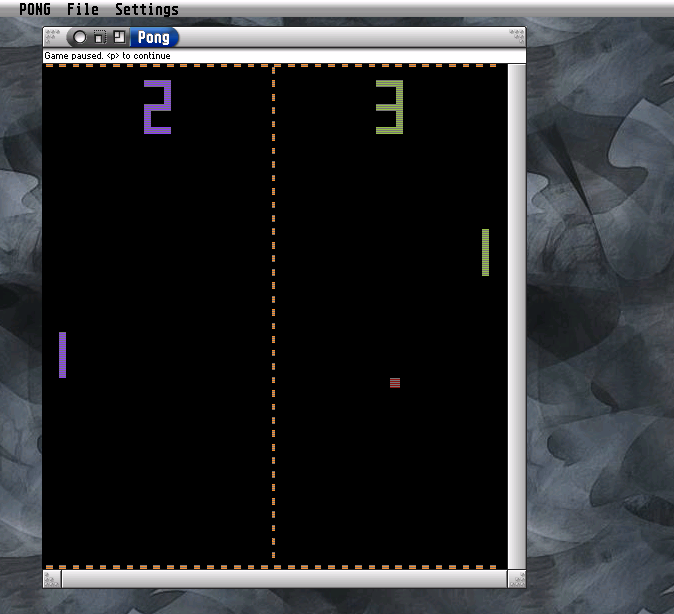
Task: Click the orange dashed center line
Action: 273,313
